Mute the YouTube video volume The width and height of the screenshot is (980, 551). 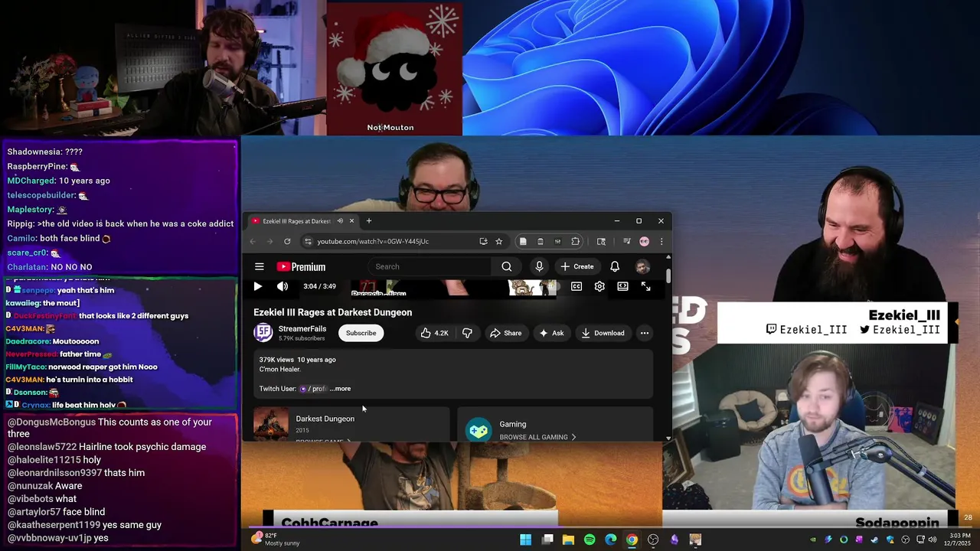click(283, 286)
